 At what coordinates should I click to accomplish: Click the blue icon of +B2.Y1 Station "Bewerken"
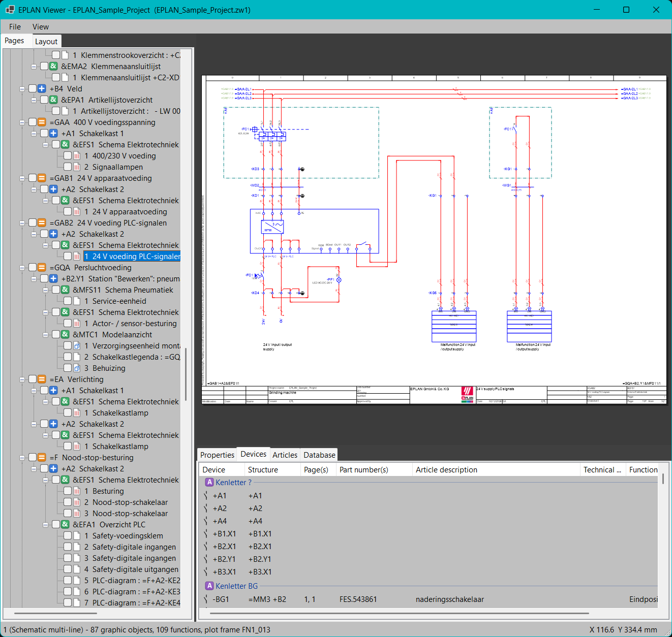pos(53,279)
